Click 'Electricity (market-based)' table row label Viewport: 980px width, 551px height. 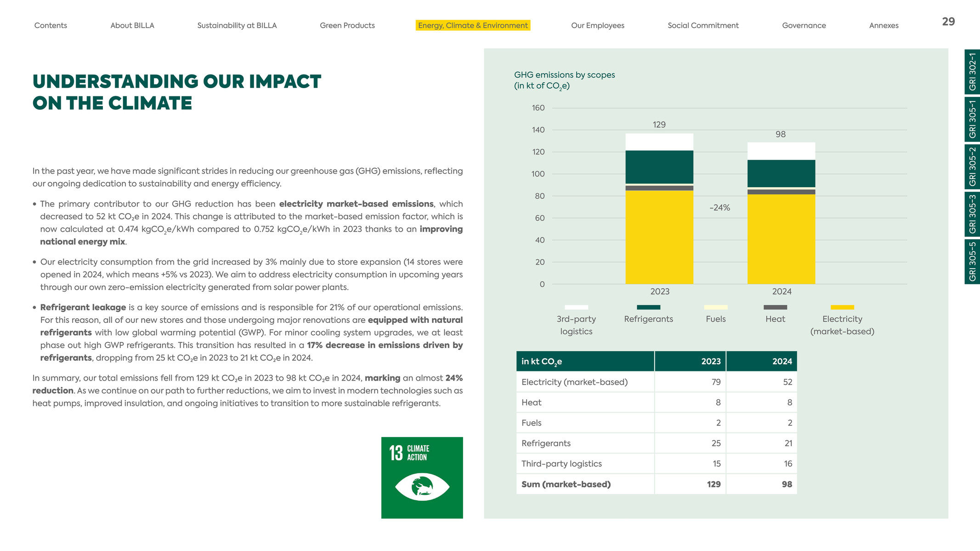click(x=574, y=382)
